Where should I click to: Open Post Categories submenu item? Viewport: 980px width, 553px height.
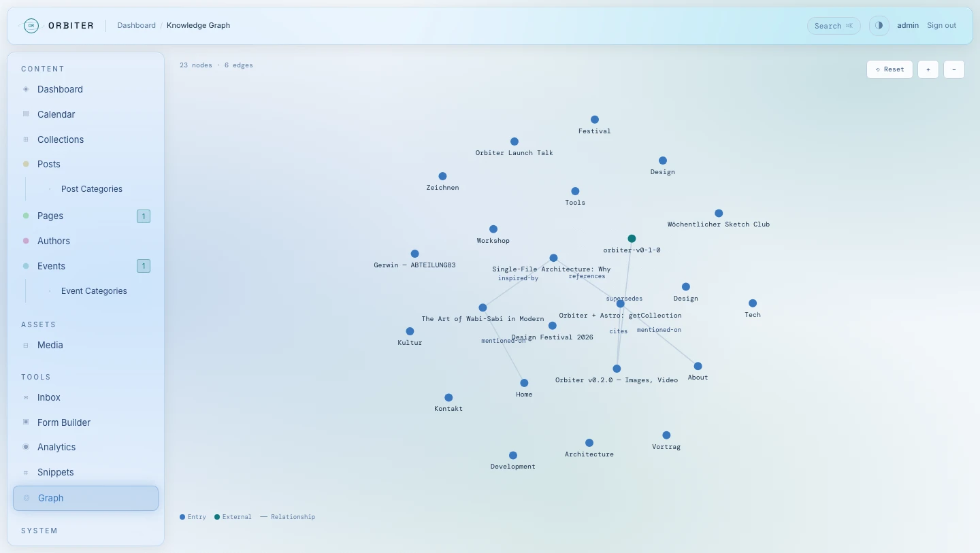92,189
